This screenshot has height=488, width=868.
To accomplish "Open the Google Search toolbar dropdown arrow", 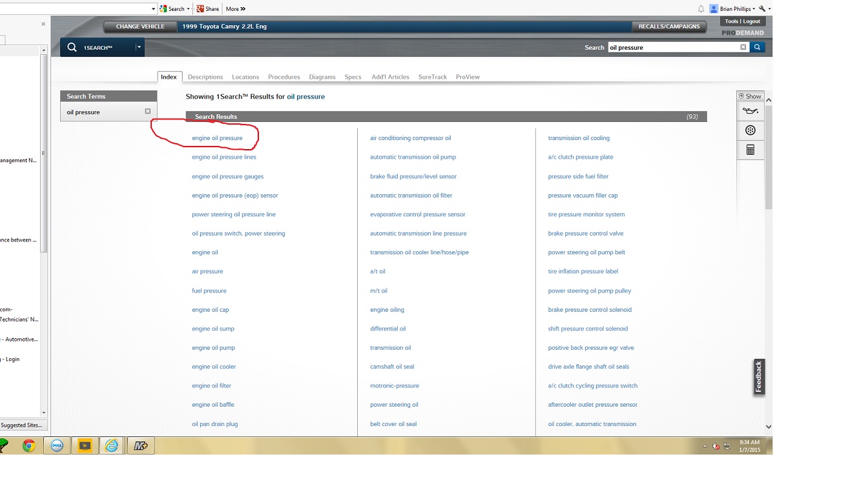I will [189, 9].
